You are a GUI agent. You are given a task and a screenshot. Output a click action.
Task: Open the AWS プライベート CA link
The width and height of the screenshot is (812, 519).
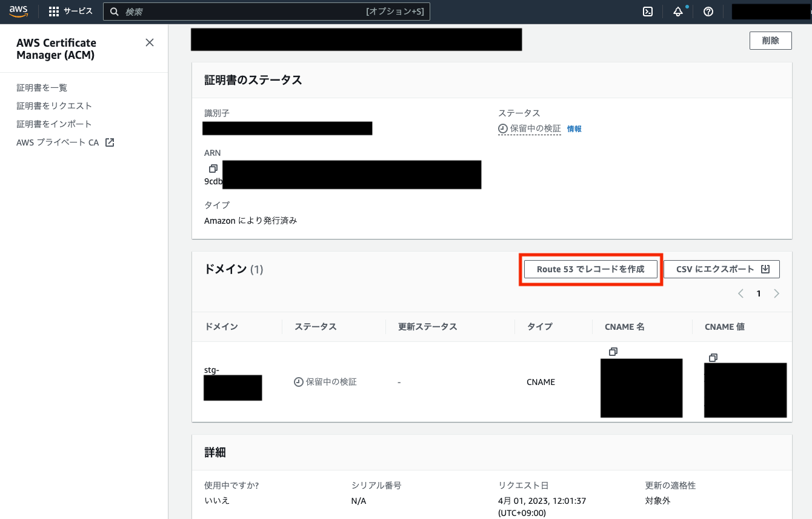pos(65,143)
